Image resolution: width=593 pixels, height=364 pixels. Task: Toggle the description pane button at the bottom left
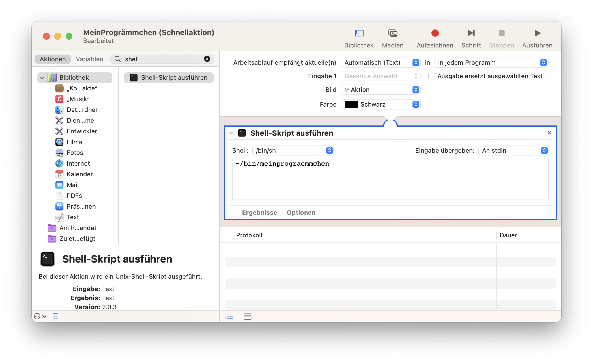55,316
